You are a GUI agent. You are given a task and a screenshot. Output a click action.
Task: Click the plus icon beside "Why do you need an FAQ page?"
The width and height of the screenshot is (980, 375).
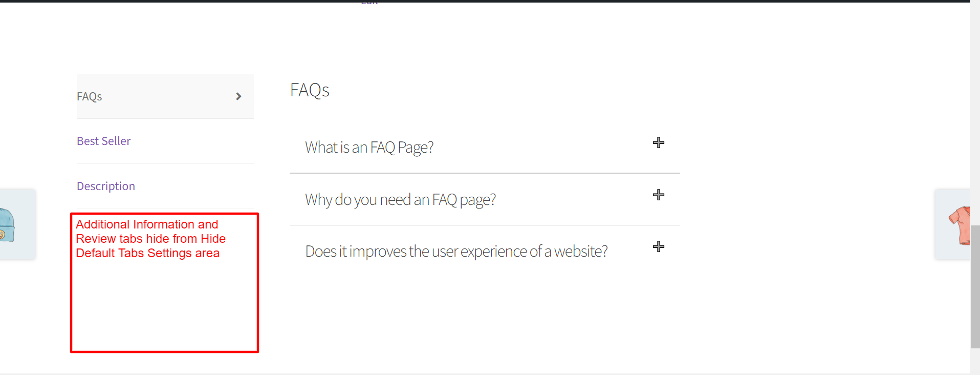[x=659, y=195]
